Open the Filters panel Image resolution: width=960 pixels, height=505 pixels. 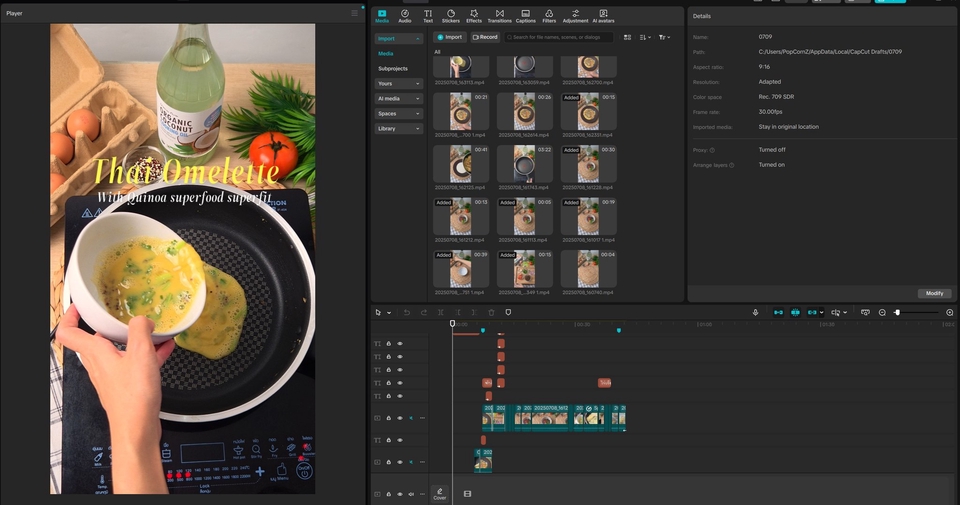point(549,15)
